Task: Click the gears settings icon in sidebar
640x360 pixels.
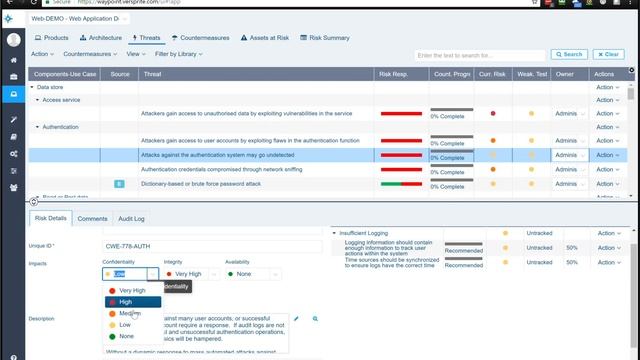Action: coord(13,154)
